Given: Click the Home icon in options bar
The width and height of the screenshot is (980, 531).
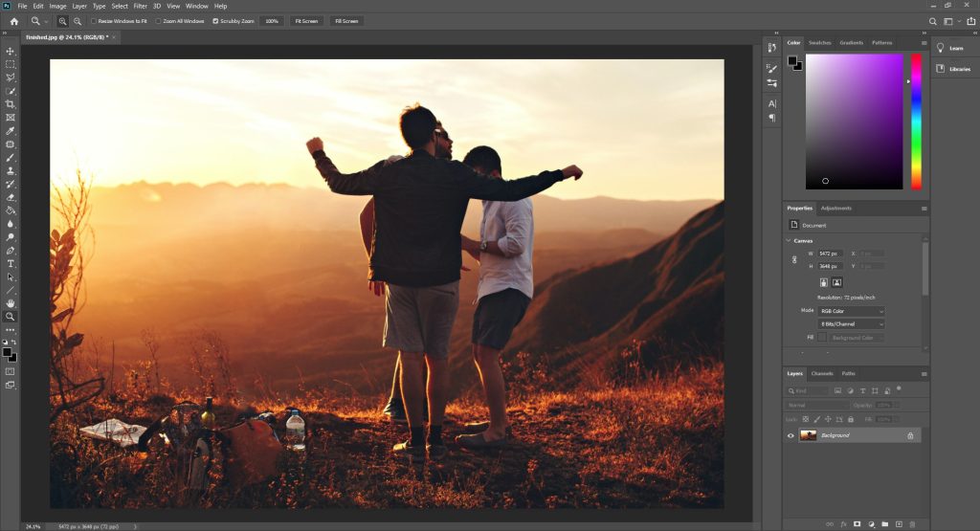Looking at the screenshot, I should [13, 21].
